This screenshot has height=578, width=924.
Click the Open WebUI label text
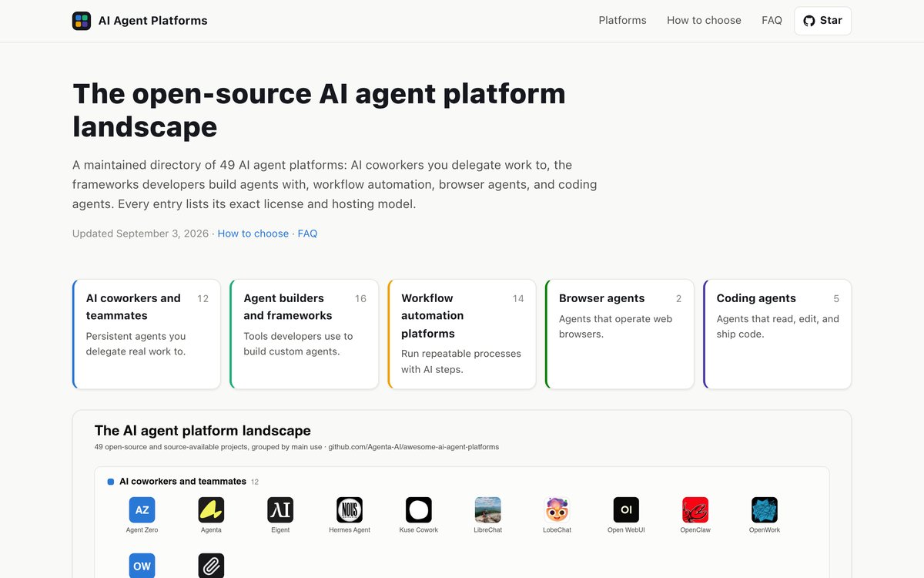626,530
